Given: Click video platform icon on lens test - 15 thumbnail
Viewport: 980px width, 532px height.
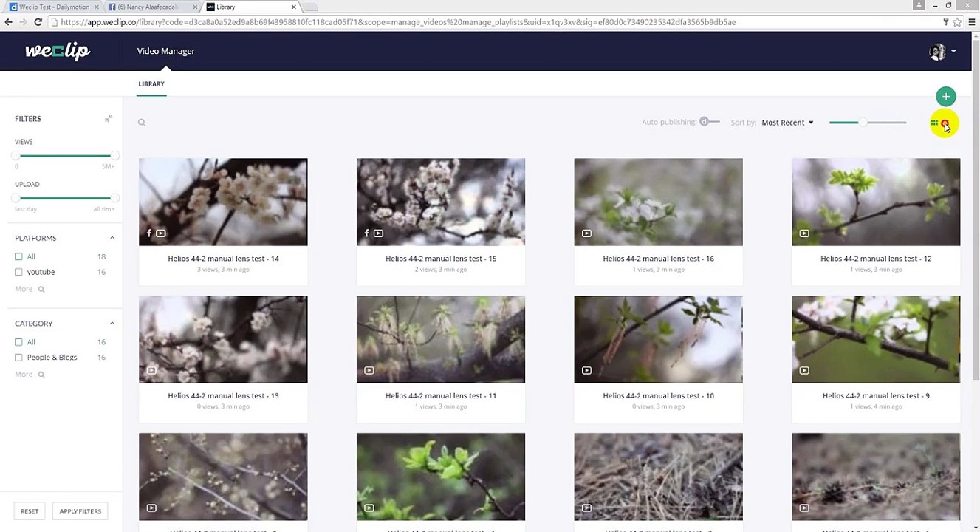Looking at the screenshot, I should [x=378, y=233].
